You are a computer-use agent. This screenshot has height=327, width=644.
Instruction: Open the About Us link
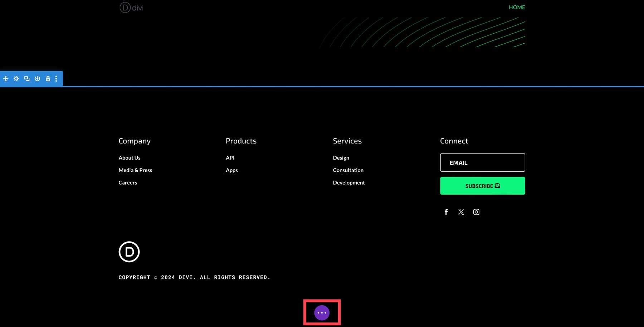[130, 157]
